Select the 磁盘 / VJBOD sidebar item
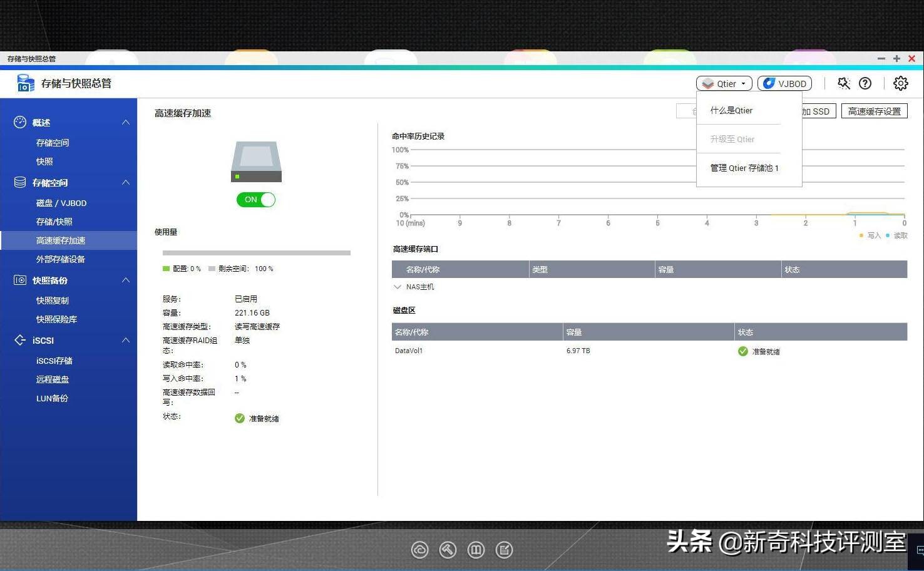This screenshot has width=924, height=571. click(x=60, y=202)
